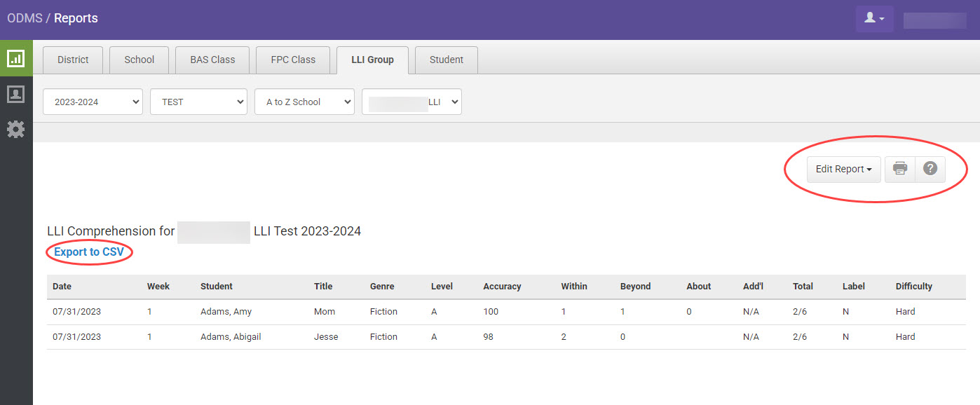Expand the TEST district dropdown
Viewport: 980px width, 405px height.
click(199, 102)
